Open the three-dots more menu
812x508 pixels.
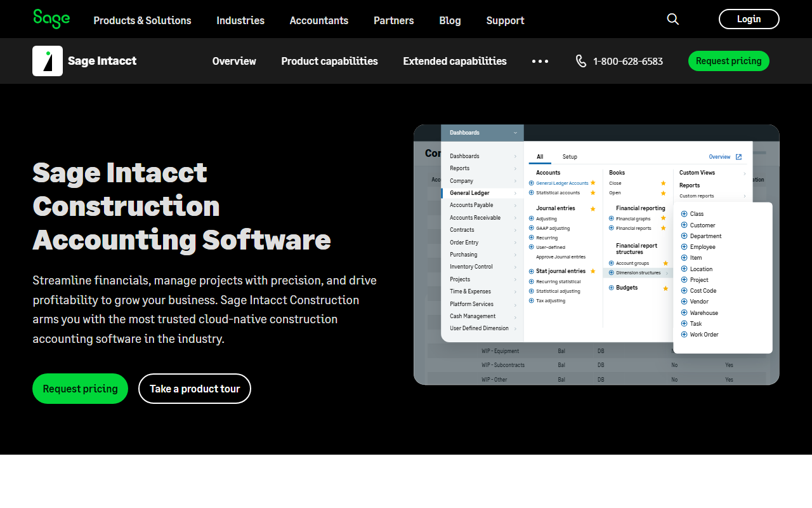[540, 61]
